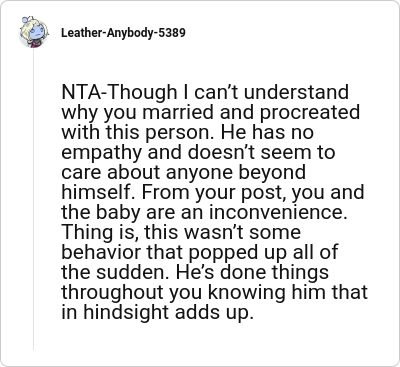The height and width of the screenshot is (367, 400).
Task: Click the word 'inconvenience' in the comment
Action: click(x=276, y=212)
